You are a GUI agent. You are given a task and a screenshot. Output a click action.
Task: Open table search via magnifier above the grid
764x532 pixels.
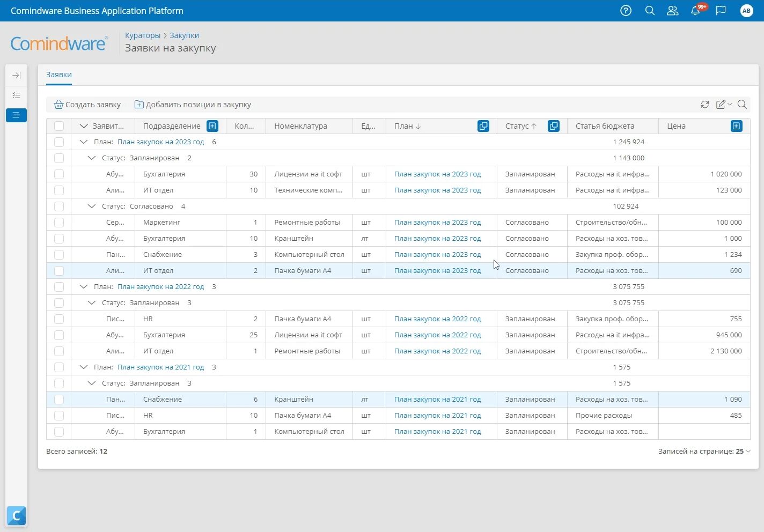742,105
